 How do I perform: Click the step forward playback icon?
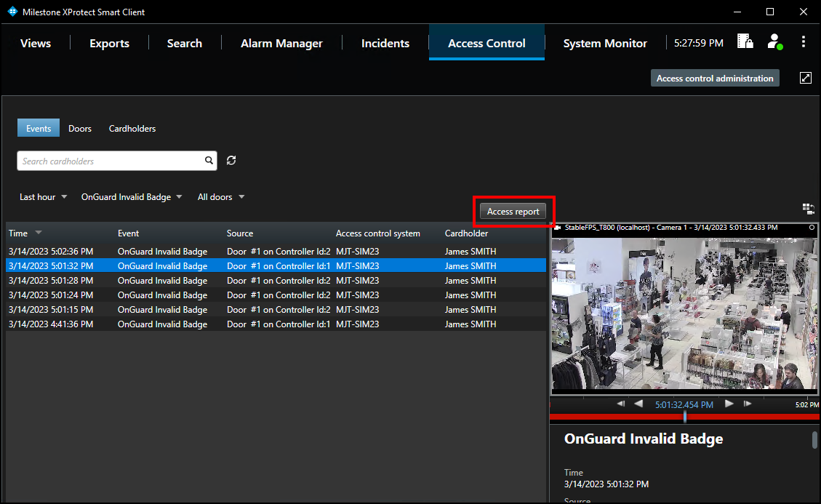tap(748, 403)
